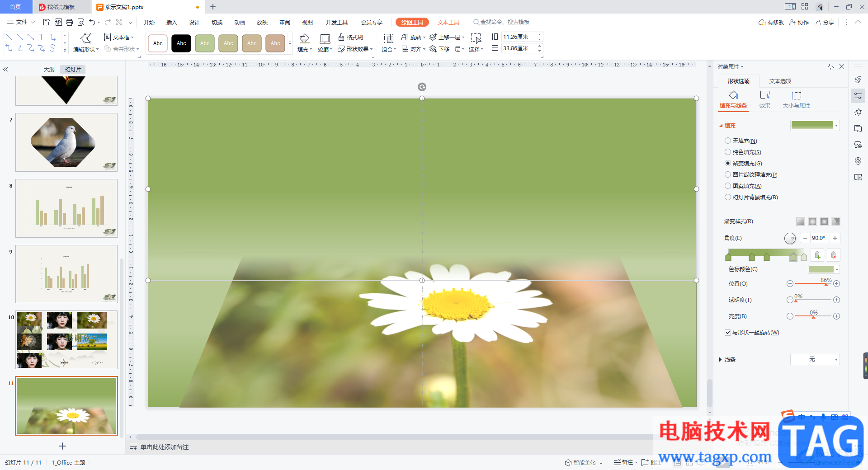
Task: Select the last gradient style icon
Action: tap(836, 221)
